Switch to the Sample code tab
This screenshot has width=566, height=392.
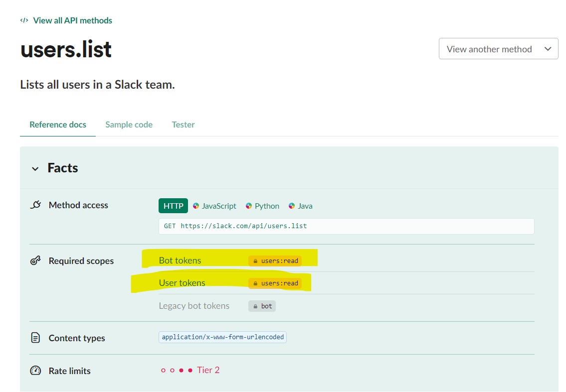(x=129, y=125)
